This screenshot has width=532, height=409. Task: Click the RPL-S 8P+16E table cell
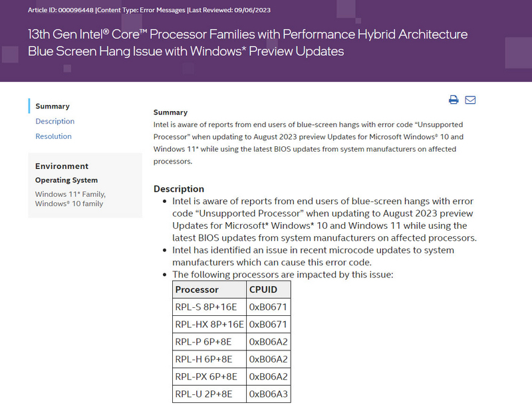click(209, 307)
